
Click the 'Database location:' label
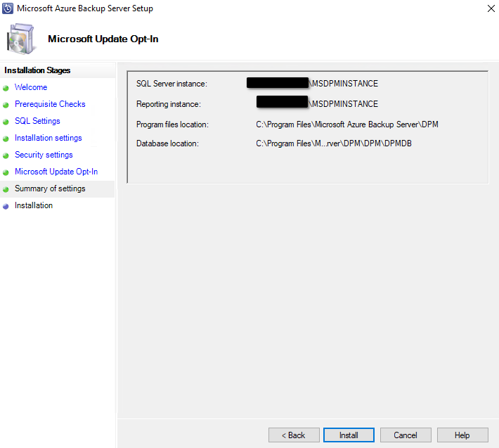[167, 143]
